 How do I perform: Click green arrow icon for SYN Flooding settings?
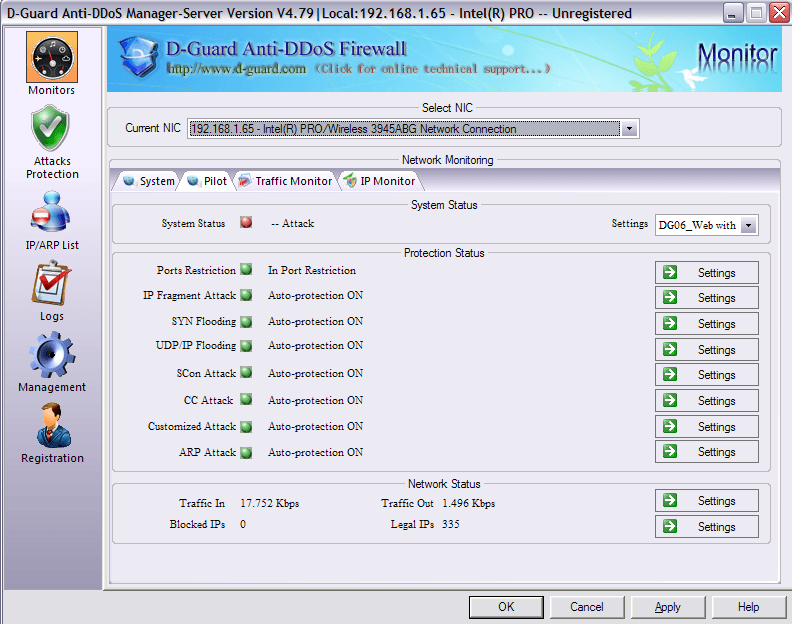[x=670, y=323]
